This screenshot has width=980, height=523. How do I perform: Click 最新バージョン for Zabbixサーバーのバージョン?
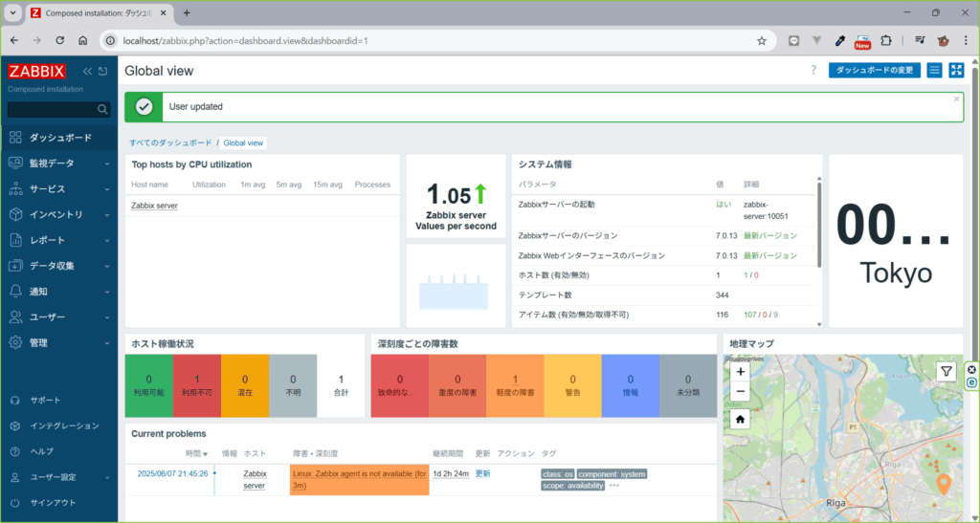coord(770,235)
